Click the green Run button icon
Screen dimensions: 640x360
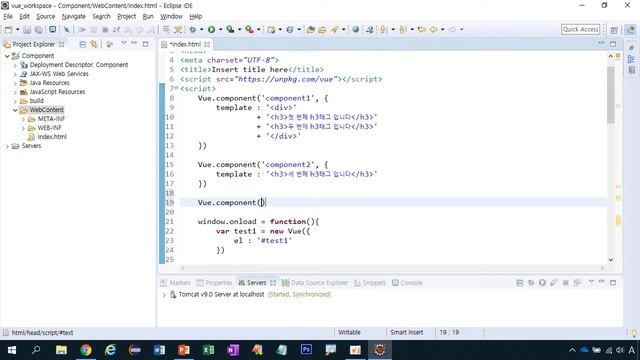click(211, 29)
